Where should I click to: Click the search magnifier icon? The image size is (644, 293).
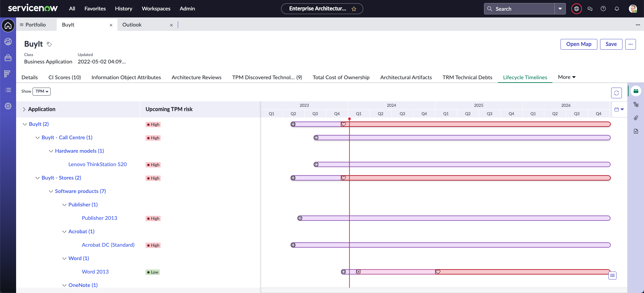(490, 9)
